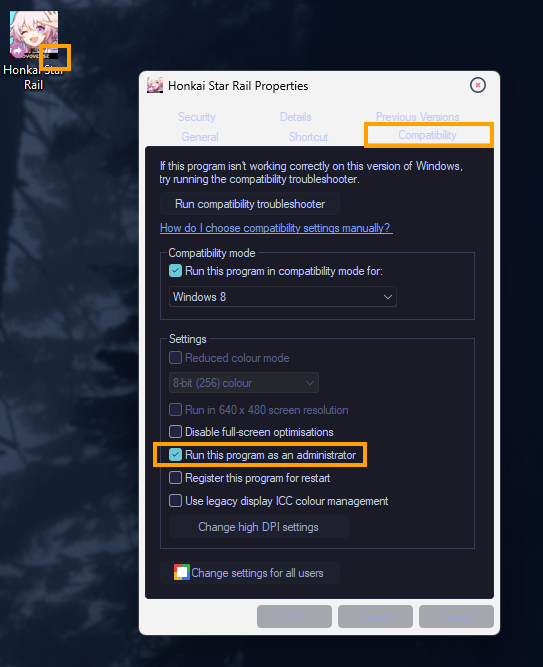Image resolution: width=543 pixels, height=667 pixels.
Task: Click Change high DPI settings button
Action: point(259,527)
